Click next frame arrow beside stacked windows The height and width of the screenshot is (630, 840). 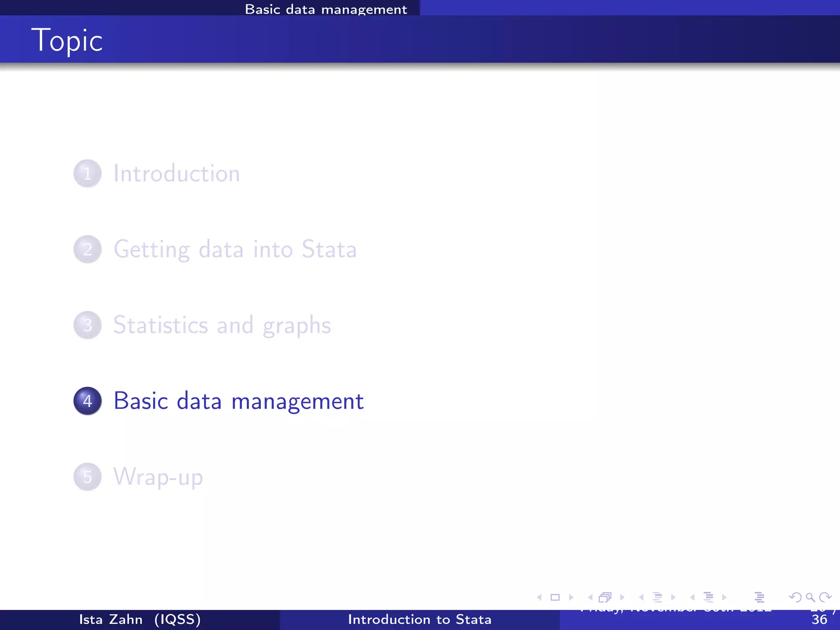tap(622, 597)
